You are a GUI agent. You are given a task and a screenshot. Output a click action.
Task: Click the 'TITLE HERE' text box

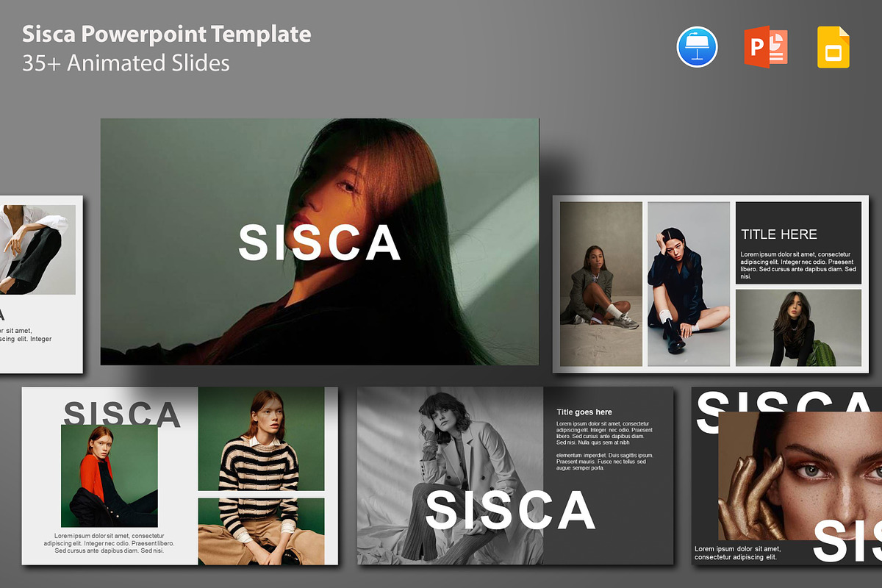coord(779,234)
